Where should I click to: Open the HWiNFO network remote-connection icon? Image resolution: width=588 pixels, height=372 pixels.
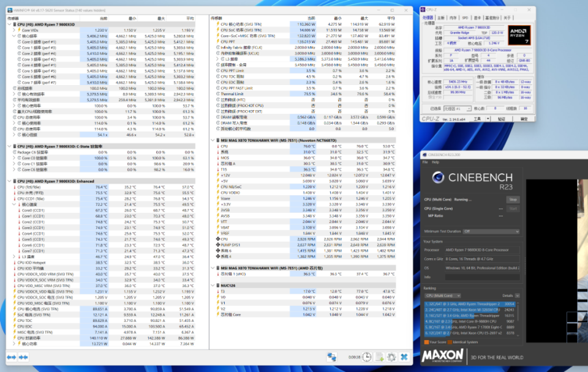pyautogui.click(x=332, y=357)
